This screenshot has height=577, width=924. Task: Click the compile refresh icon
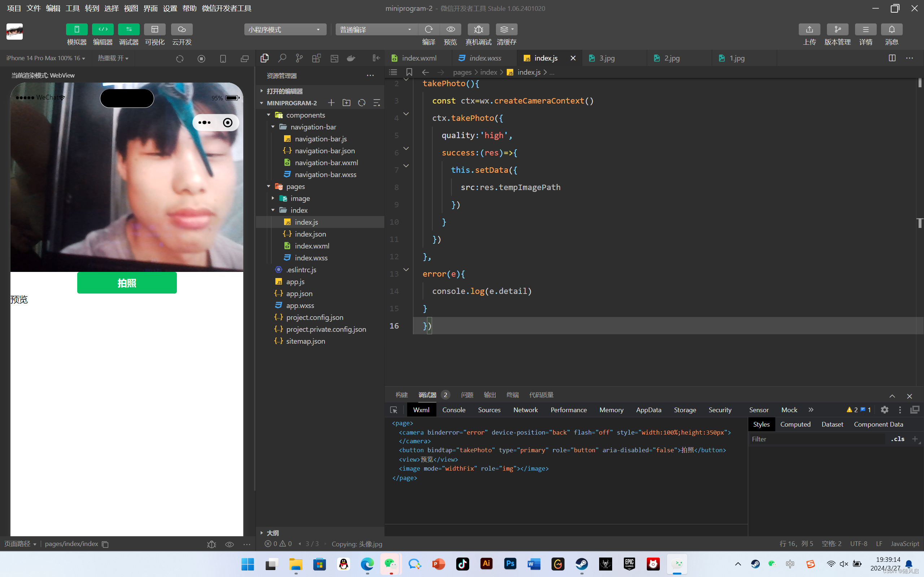pos(428,29)
